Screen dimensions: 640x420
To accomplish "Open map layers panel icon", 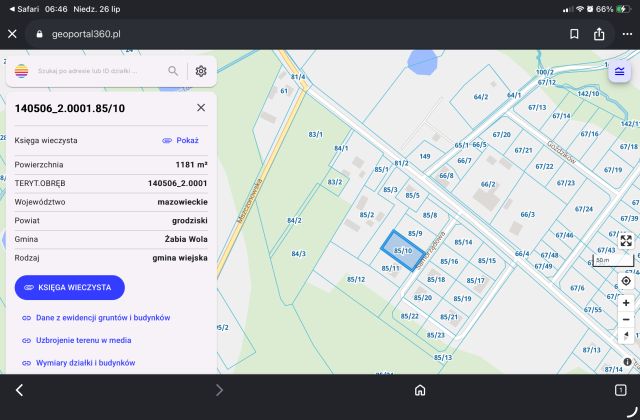I will click(619, 71).
